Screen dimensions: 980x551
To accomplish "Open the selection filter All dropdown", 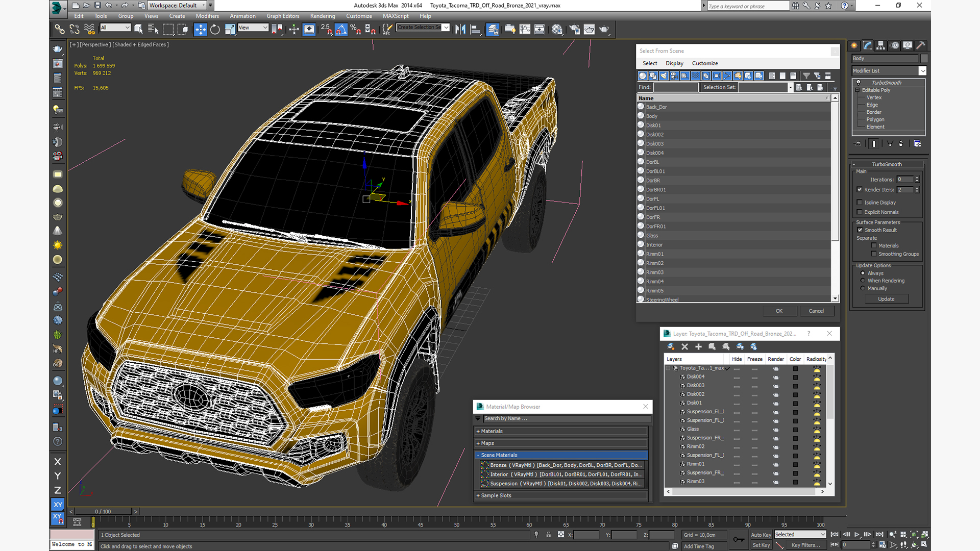I will point(115,28).
